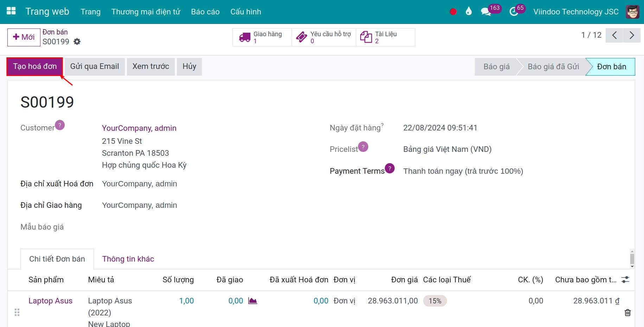Click Pricelist help question mark
This screenshot has width=644, height=327.
pyautogui.click(x=363, y=147)
